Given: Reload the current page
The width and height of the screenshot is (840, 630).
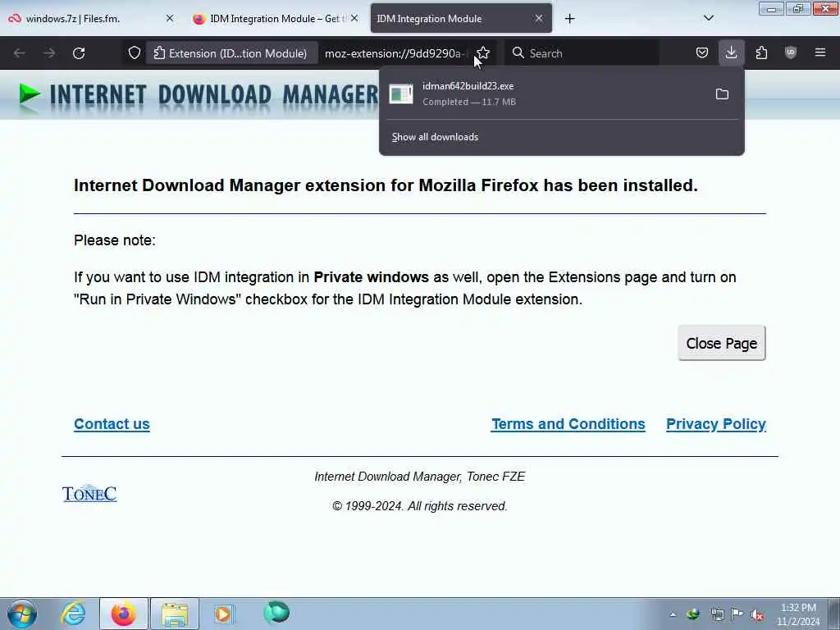Looking at the screenshot, I should click(x=79, y=53).
